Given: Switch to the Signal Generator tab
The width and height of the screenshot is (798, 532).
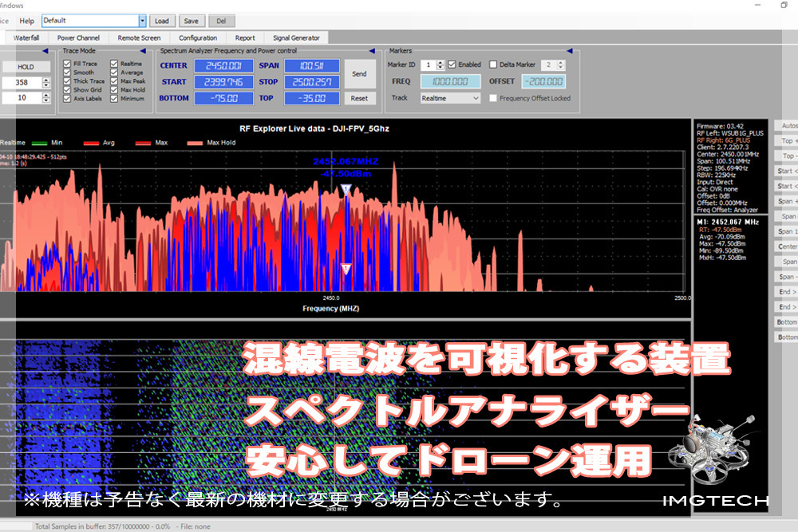Looking at the screenshot, I should tap(296, 37).
